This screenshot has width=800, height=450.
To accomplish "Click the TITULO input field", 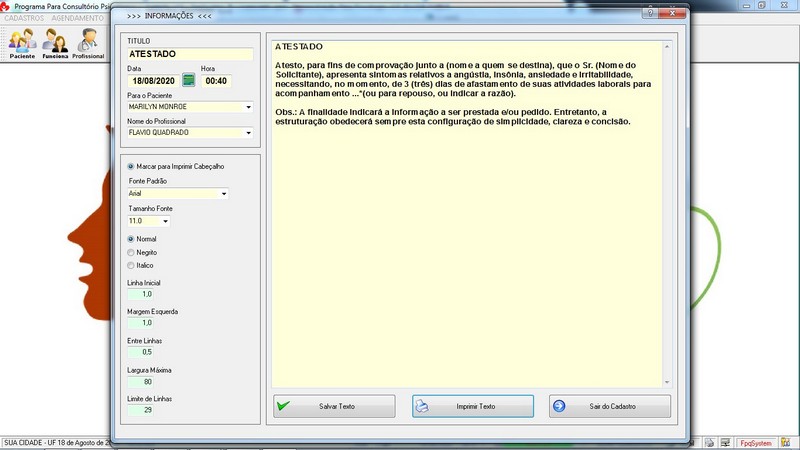I will [189, 54].
